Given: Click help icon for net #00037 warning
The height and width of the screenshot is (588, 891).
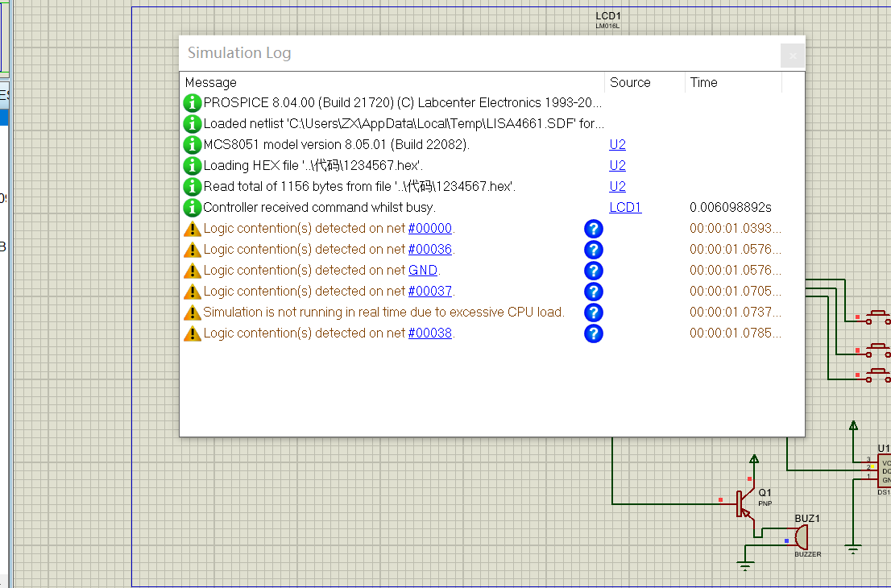Looking at the screenshot, I should 593,292.
